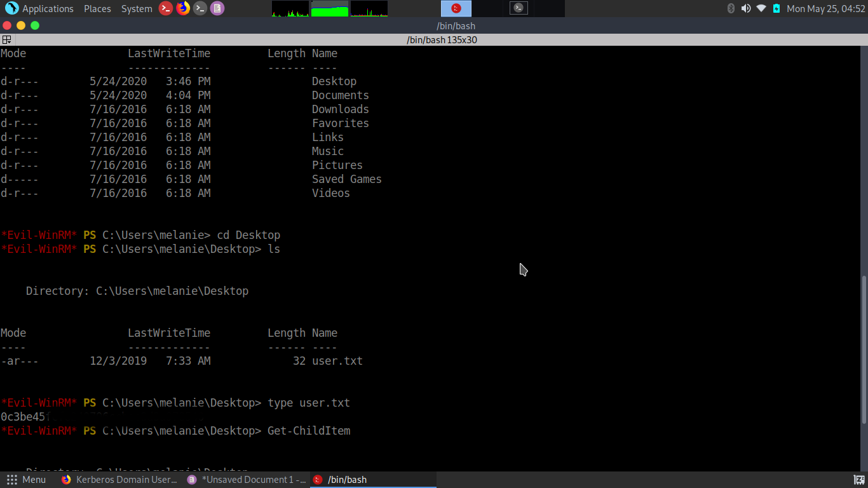Open the terminal split layout grid icon

coord(6,39)
